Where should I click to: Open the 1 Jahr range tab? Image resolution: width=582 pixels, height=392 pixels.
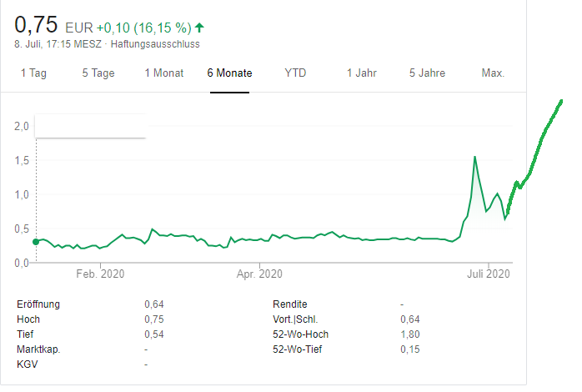click(362, 73)
